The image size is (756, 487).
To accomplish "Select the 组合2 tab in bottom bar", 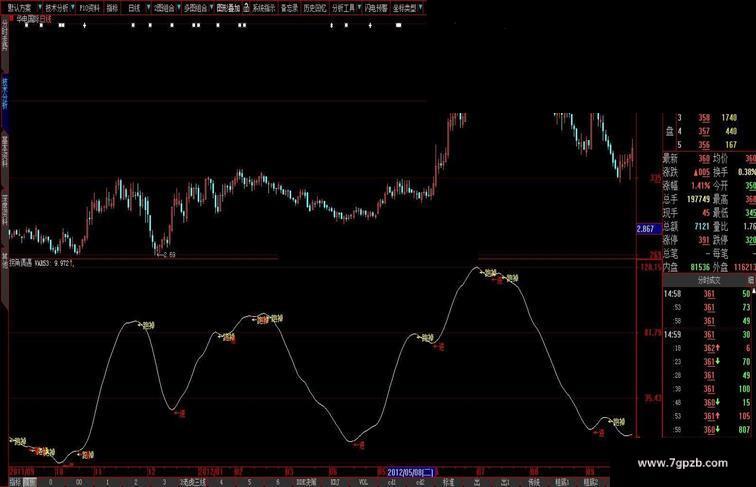I will (591, 482).
